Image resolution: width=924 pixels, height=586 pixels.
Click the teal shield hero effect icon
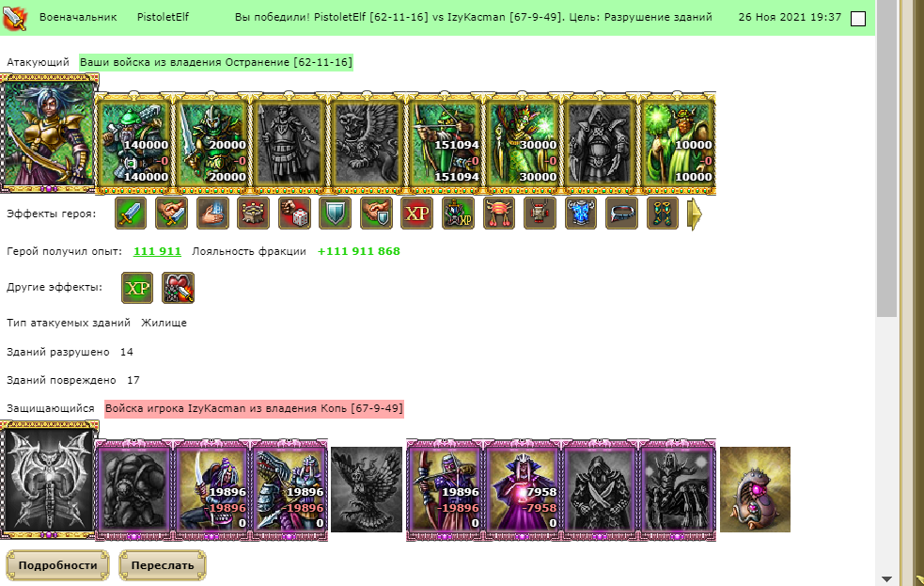click(335, 214)
